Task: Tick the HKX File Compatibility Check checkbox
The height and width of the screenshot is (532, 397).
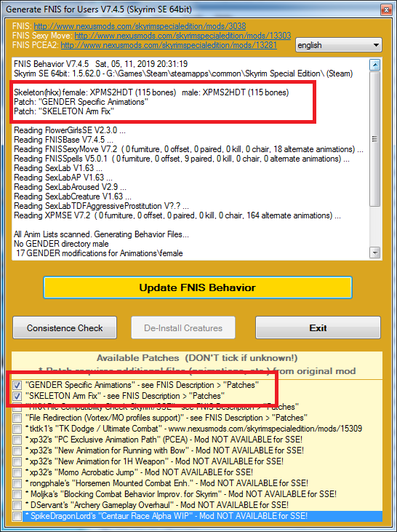Action: click(x=17, y=407)
